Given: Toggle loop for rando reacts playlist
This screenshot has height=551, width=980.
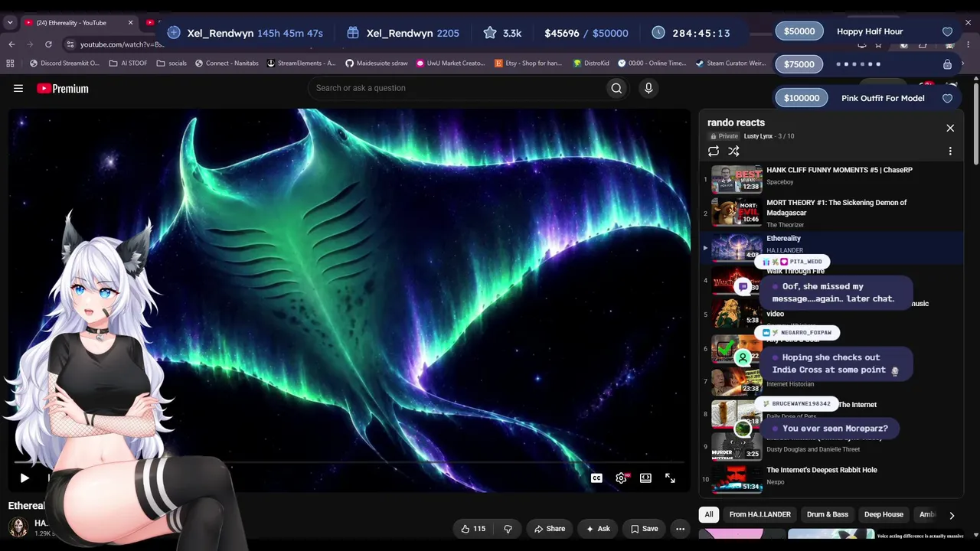Looking at the screenshot, I should [x=714, y=152].
